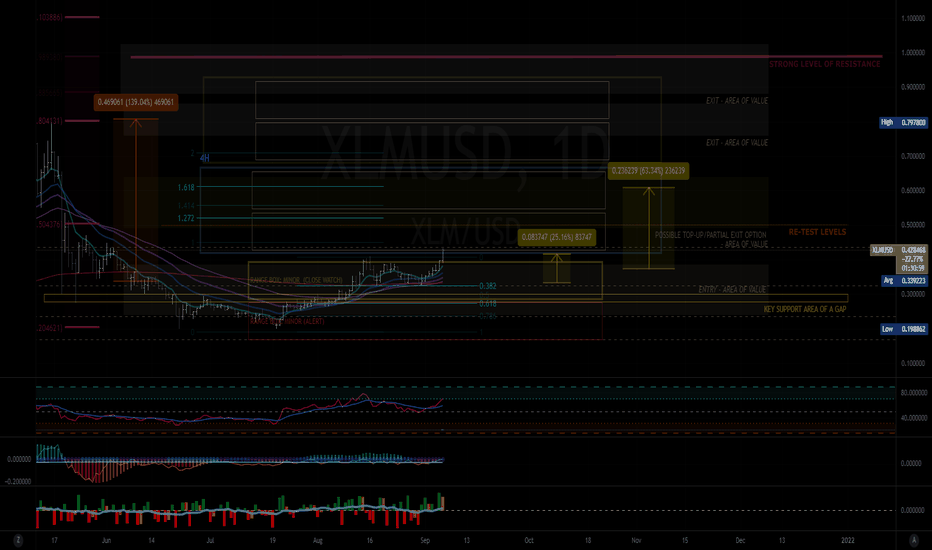Click Sep on the time axis

click(425, 540)
